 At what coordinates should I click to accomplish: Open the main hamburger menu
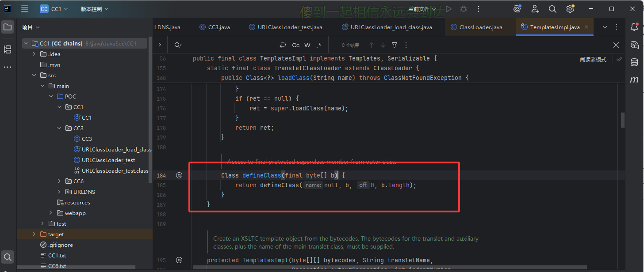(x=25, y=9)
